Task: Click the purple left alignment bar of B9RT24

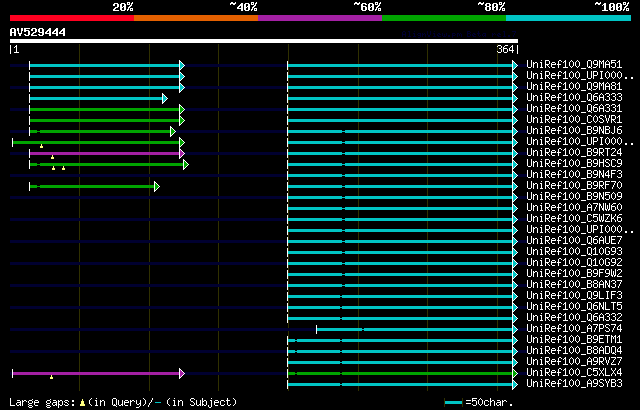Action: [104, 153]
